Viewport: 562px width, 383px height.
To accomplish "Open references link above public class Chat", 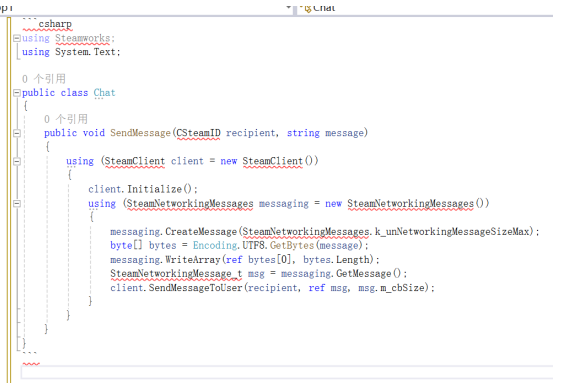I will point(44,78).
